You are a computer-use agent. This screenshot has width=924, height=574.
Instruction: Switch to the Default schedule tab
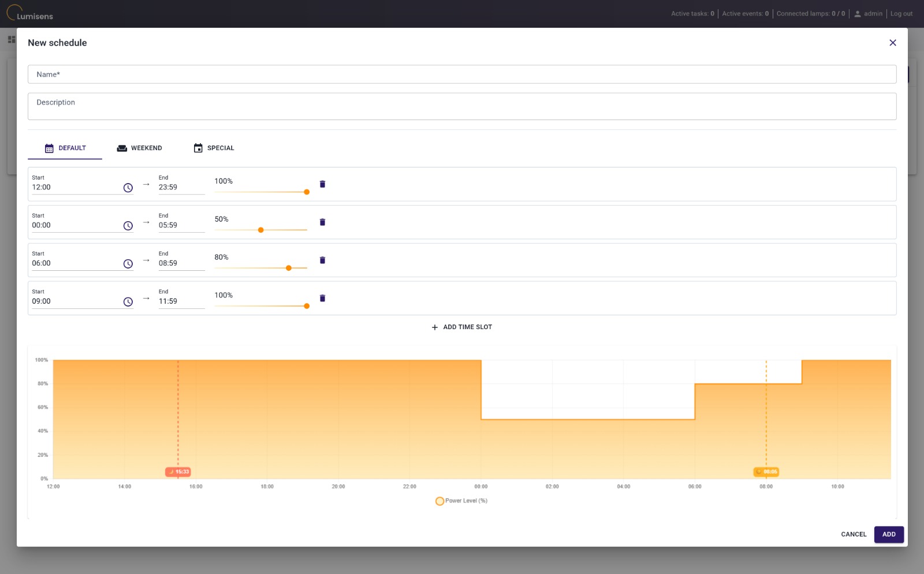(x=65, y=148)
